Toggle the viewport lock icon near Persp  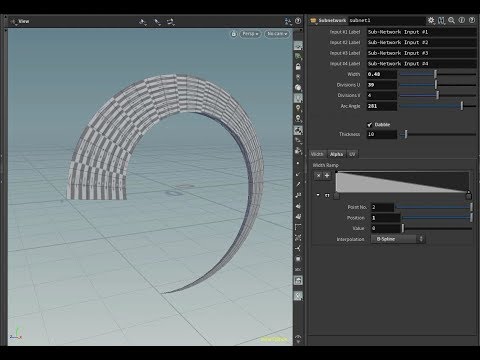234,34
